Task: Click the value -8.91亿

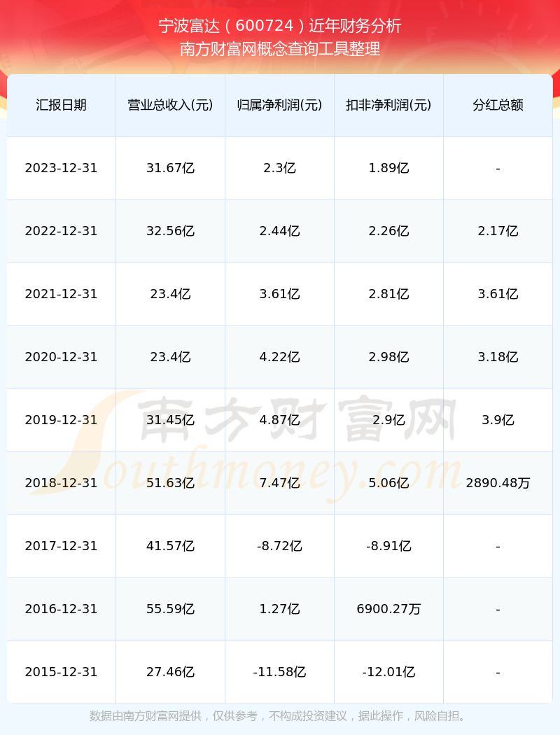Action: [389, 546]
